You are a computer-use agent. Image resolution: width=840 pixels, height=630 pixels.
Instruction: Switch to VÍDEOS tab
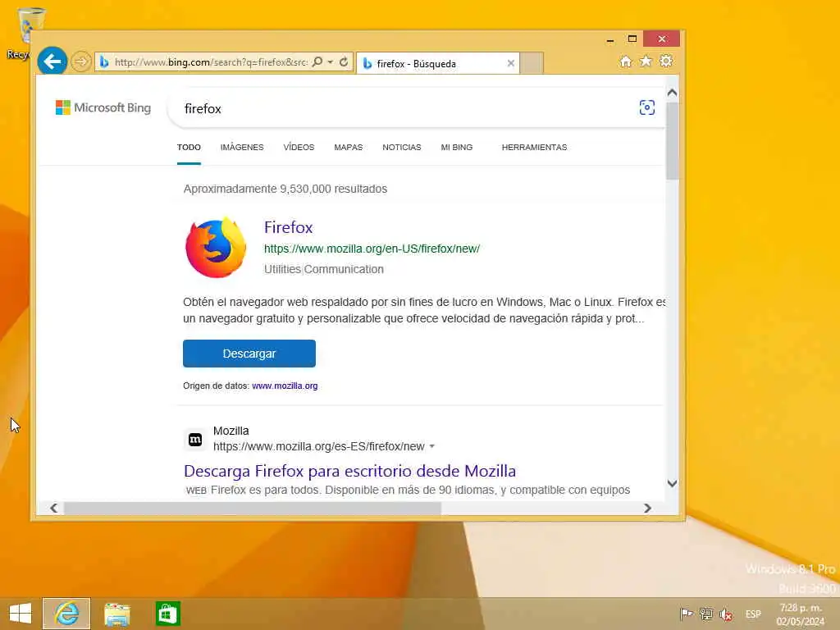pos(299,148)
